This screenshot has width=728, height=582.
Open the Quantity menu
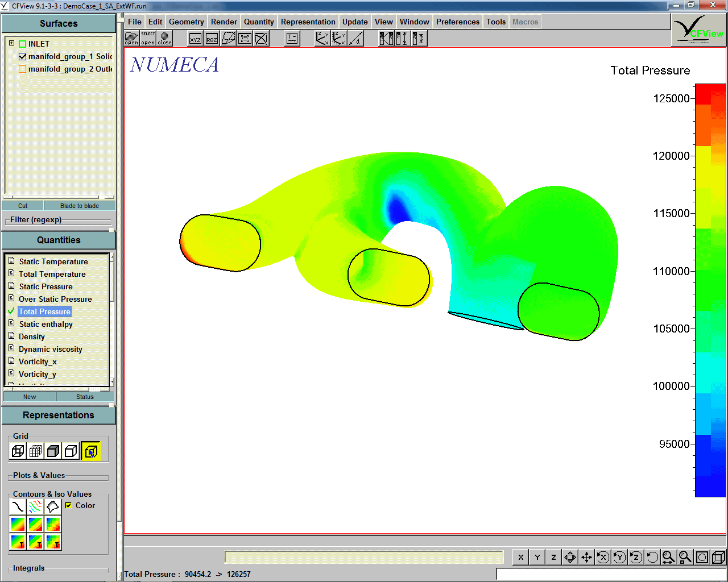tap(259, 21)
